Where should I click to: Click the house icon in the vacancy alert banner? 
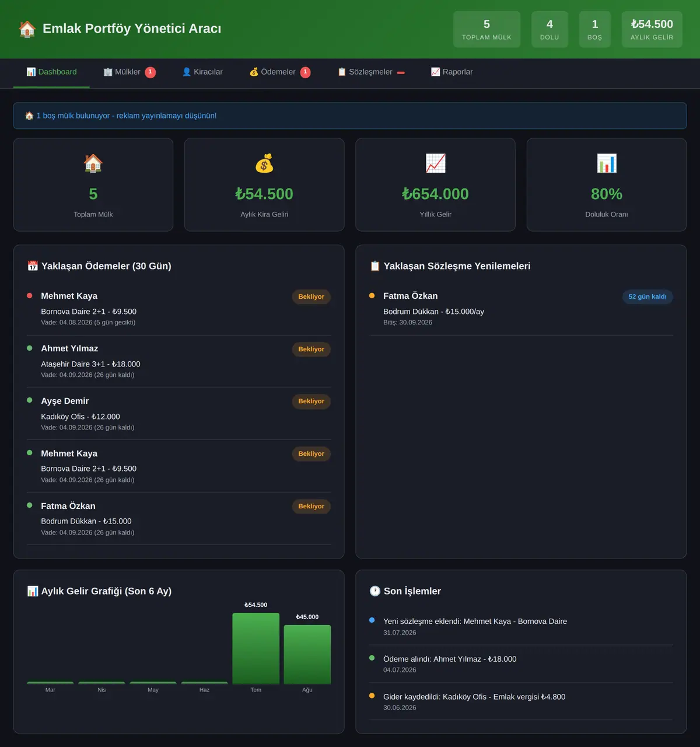click(x=29, y=116)
